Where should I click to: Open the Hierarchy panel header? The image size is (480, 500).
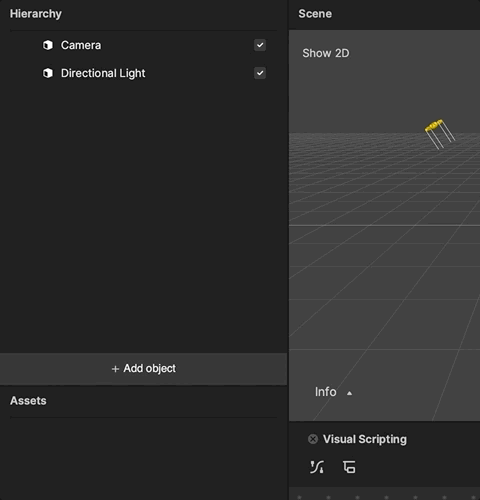pyautogui.click(x=36, y=14)
